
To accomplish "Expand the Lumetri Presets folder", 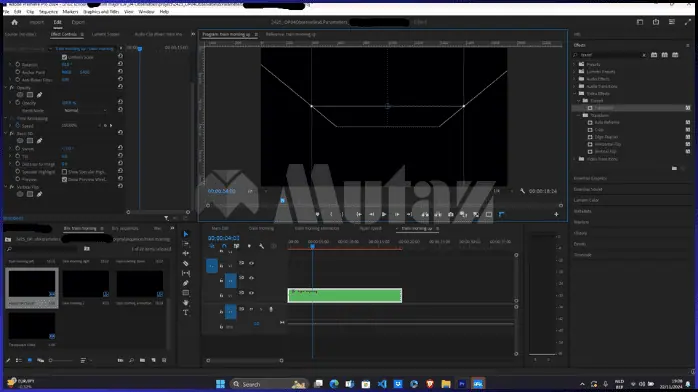I will click(x=575, y=72).
